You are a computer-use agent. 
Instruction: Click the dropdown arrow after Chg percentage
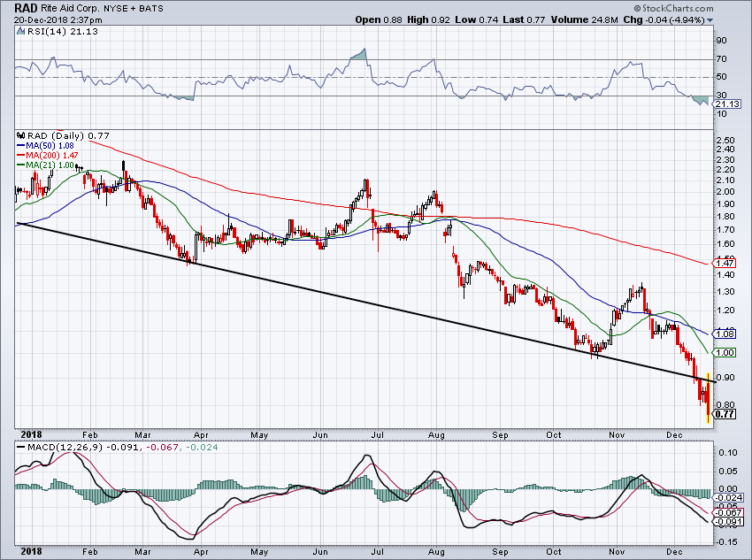pyautogui.click(x=710, y=20)
